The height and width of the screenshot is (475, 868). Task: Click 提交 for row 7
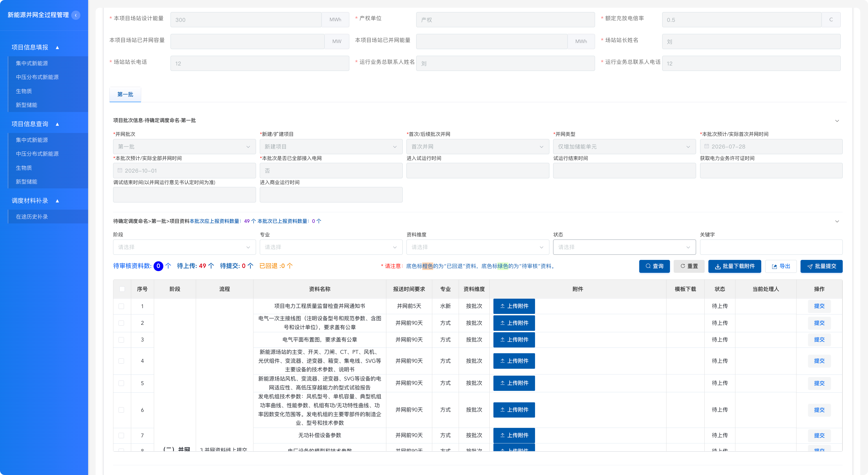(x=819, y=436)
